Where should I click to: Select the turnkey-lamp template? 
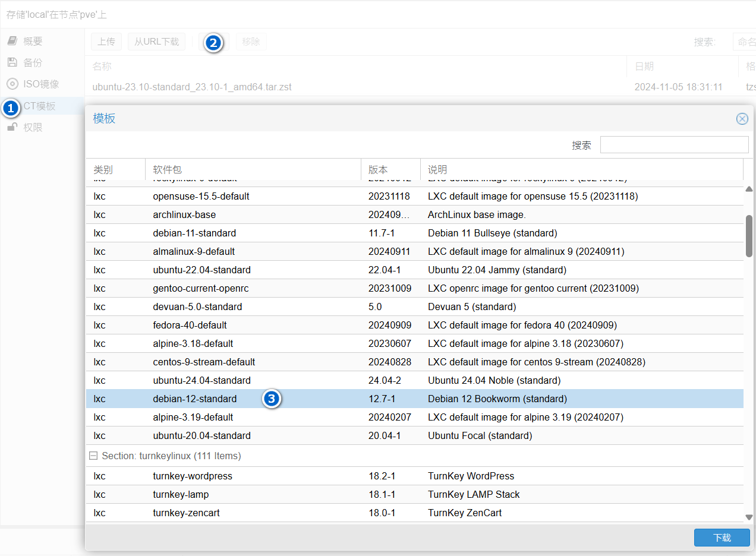coord(414,494)
